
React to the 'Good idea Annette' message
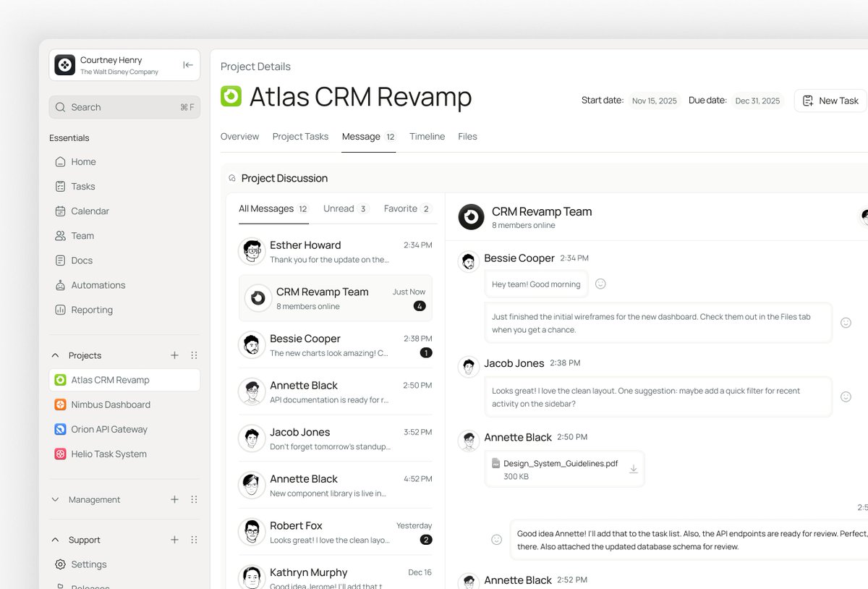point(496,540)
